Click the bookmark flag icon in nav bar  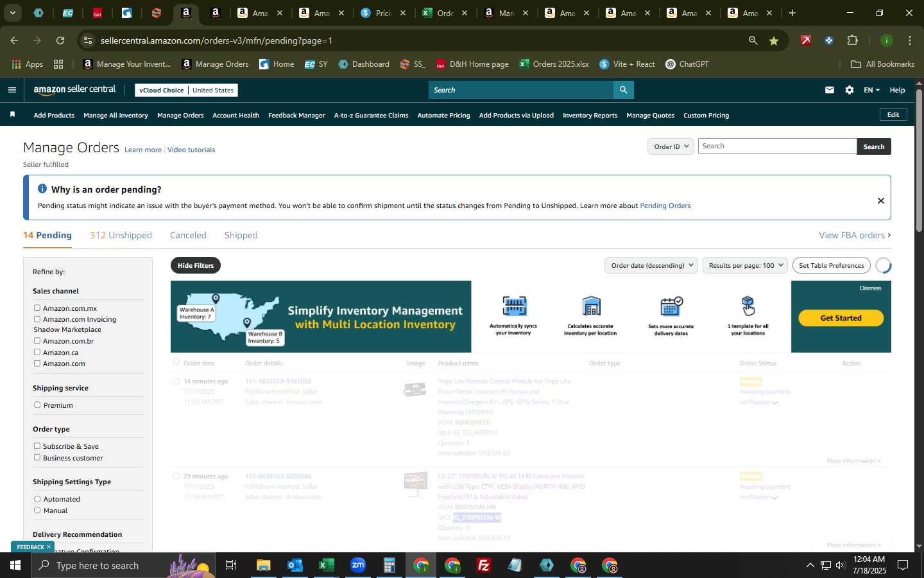[x=12, y=114]
